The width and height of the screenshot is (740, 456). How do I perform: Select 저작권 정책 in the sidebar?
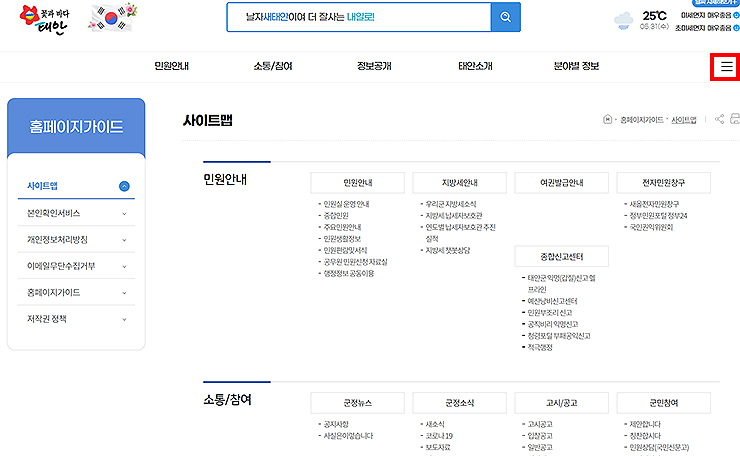pos(47,319)
